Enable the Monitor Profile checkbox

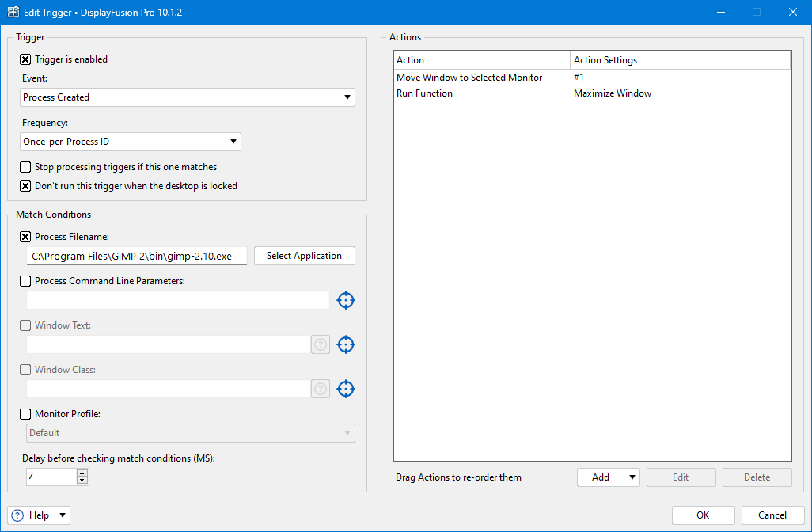click(26, 414)
